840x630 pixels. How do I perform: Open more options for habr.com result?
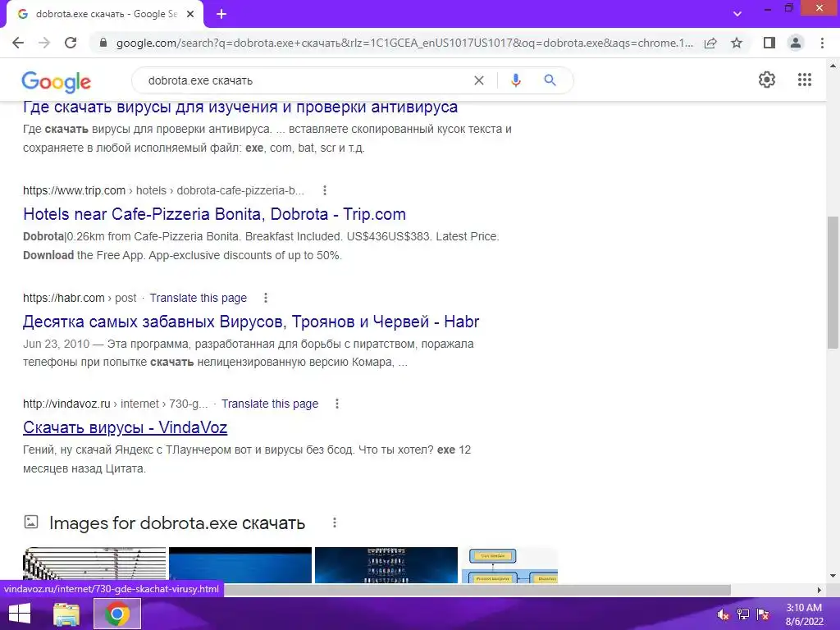266,298
